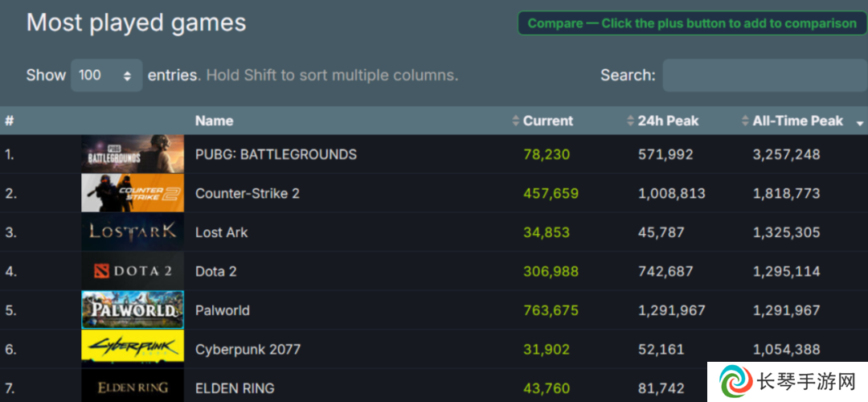Screen dimensions: 868x402
Task: Click the Most played games heading
Action: pyautogui.click(x=136, y=23)
